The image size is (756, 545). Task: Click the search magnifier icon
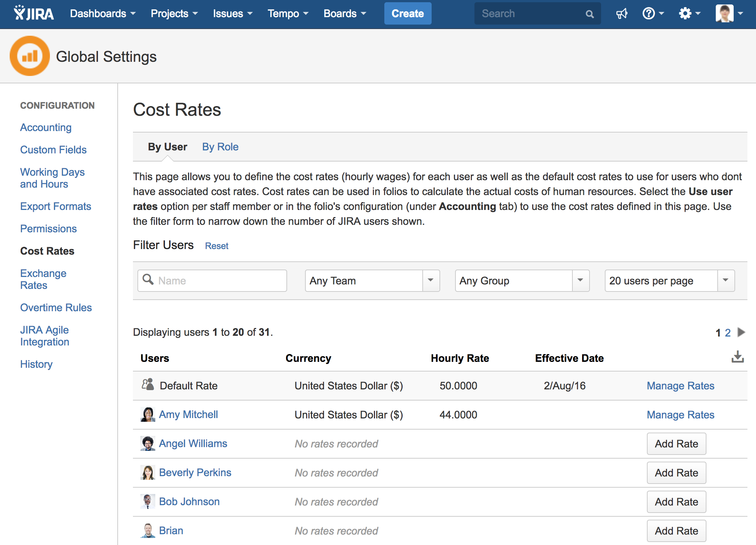point(589,14)
